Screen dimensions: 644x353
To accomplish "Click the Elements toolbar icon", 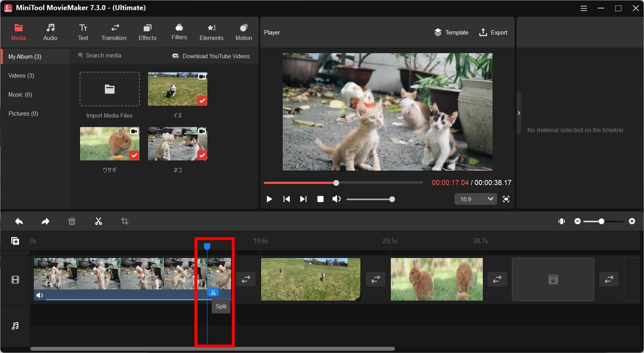I will (211, 32).
